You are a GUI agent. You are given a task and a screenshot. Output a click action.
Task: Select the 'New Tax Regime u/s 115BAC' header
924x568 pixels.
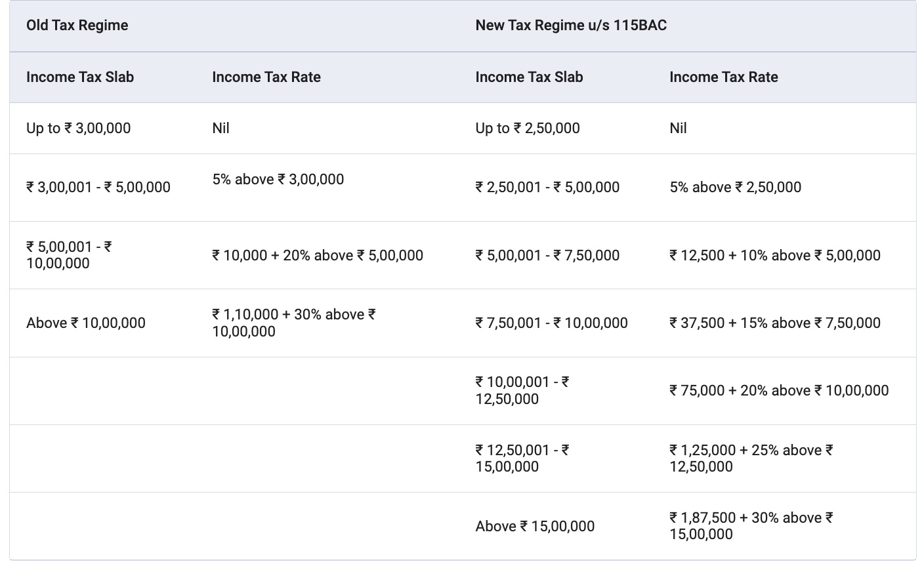coord(571,26)
